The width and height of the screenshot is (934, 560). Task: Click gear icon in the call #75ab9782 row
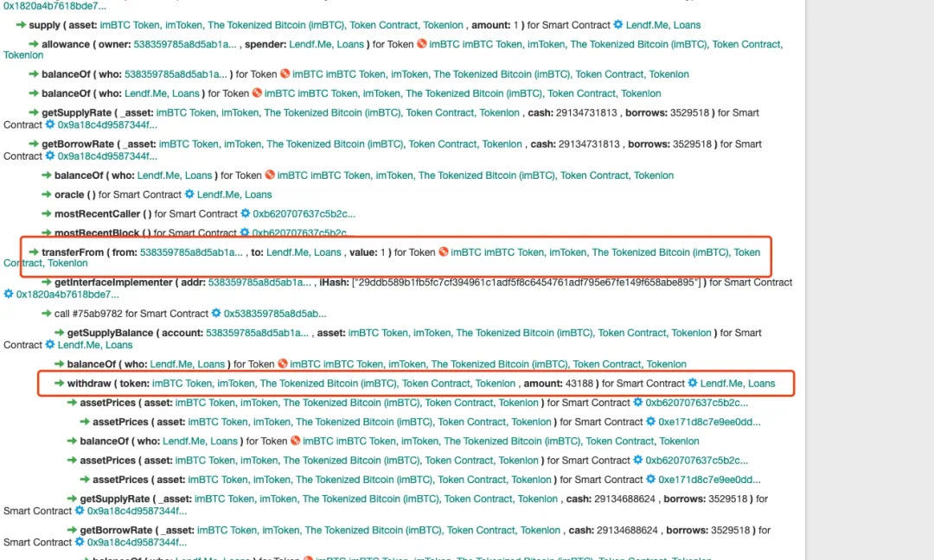[216, 313]
